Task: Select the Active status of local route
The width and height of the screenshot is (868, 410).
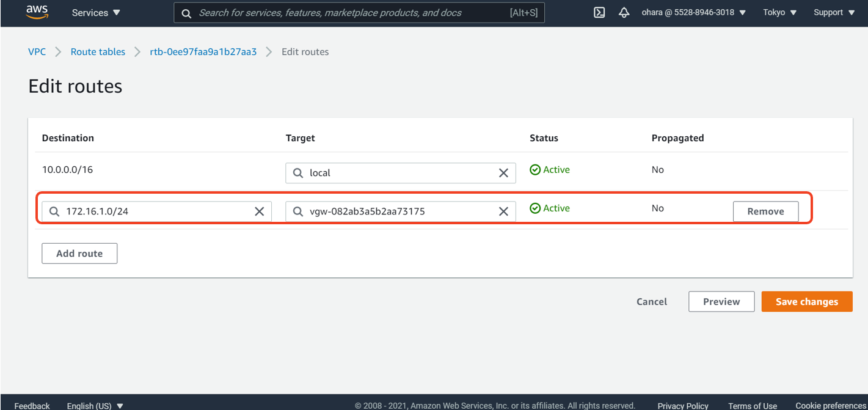Action: coord(550,170)
